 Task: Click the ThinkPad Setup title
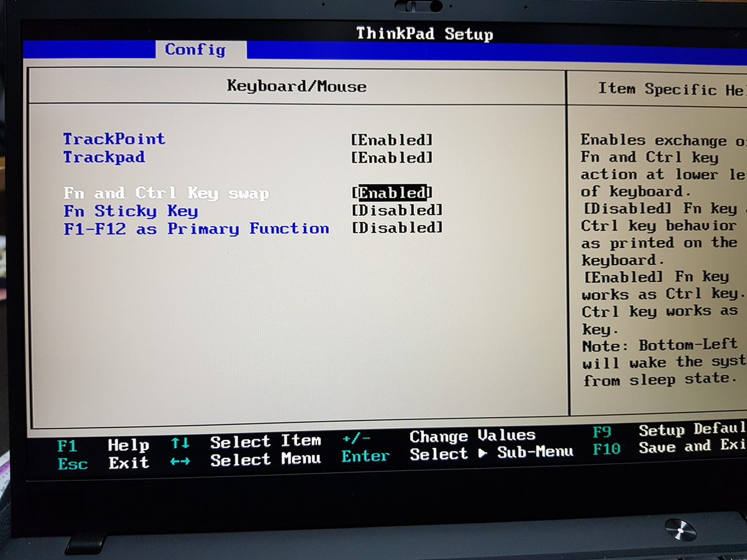pos(425,34)
